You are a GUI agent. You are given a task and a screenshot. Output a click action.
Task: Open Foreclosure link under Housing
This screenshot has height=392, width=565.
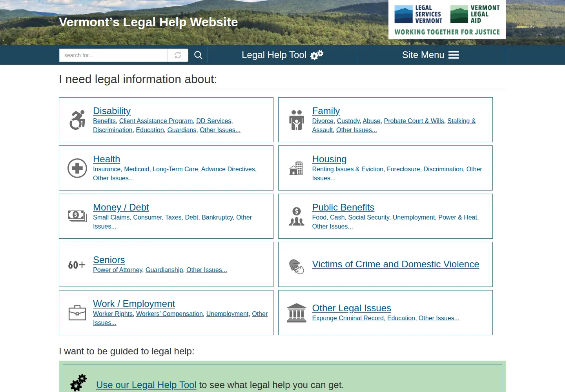[403, 169]
